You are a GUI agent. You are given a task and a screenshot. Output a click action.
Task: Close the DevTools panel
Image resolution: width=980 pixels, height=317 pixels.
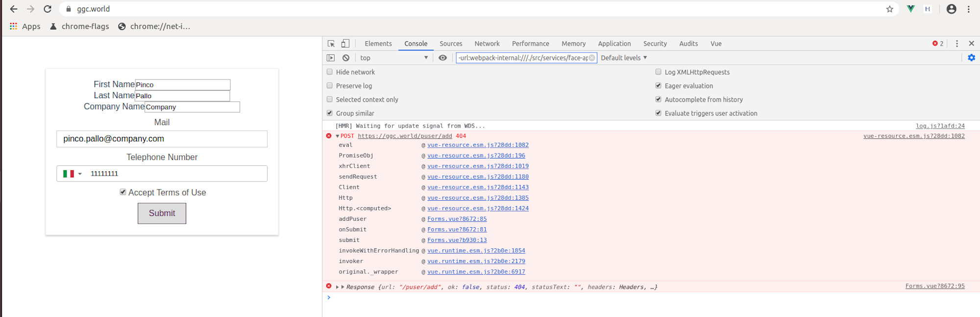coord(971,44)
